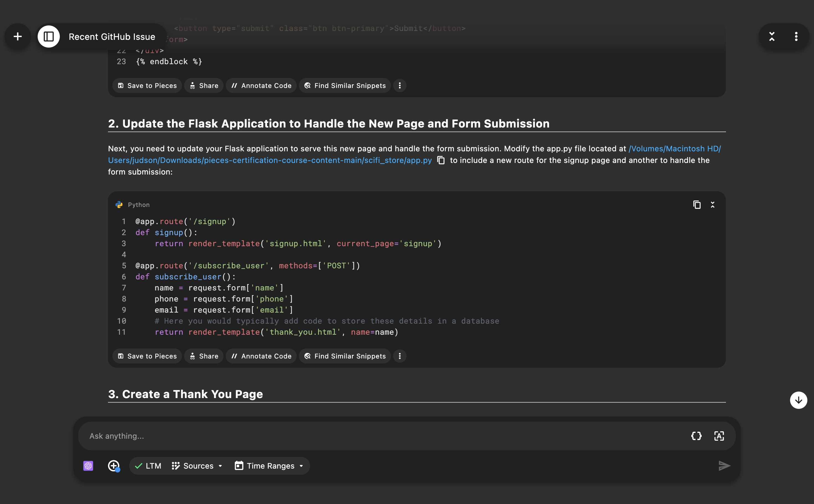
Task: Insert a code snippet via the braces icon
Action: tap(696, 436)
